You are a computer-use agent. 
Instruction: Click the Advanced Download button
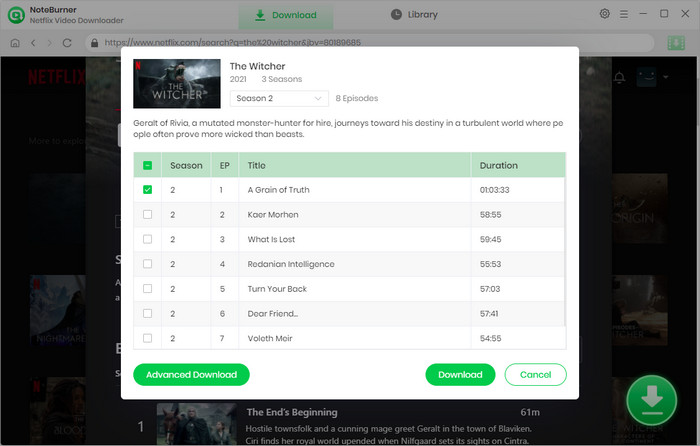pos(191,375)
